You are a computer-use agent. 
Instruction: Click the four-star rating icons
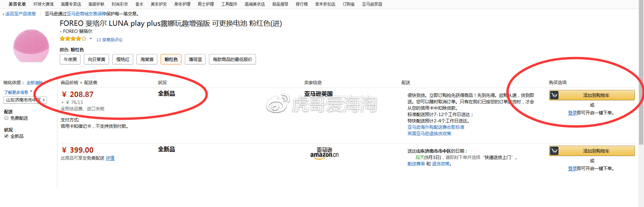click(73, 39)
